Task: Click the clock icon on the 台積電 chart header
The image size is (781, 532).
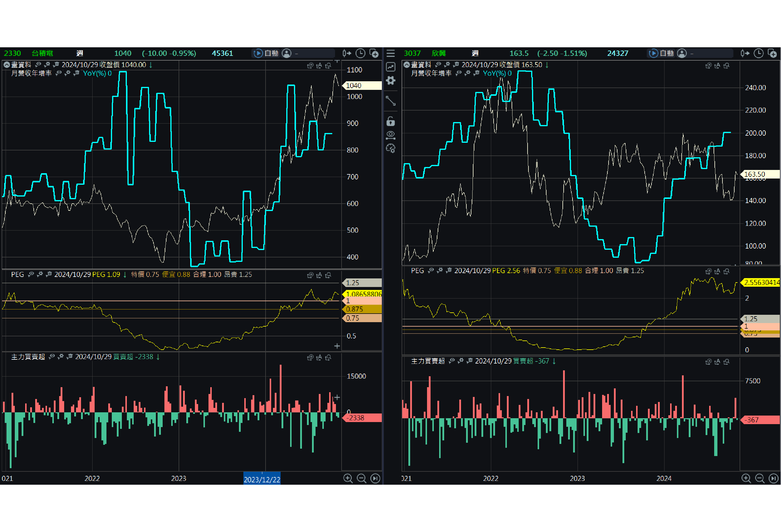Action: click(360, 53)
